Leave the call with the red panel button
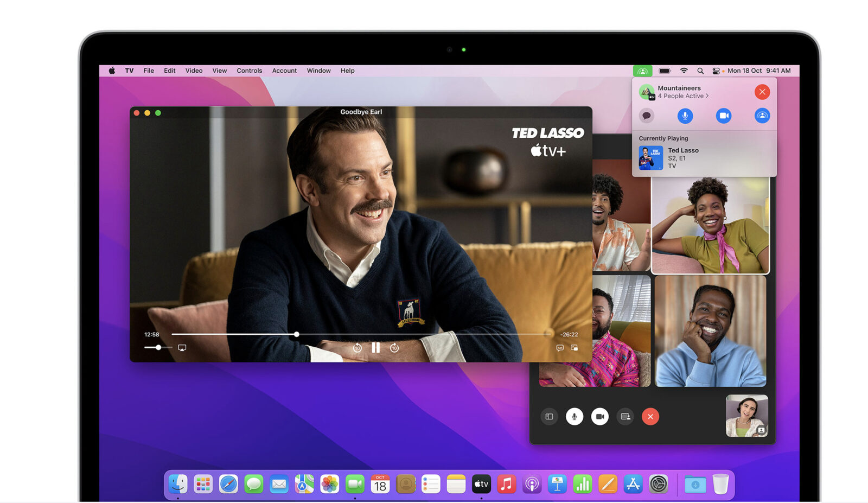The width and height of the screenshot is (868, 503). point(762,92)
